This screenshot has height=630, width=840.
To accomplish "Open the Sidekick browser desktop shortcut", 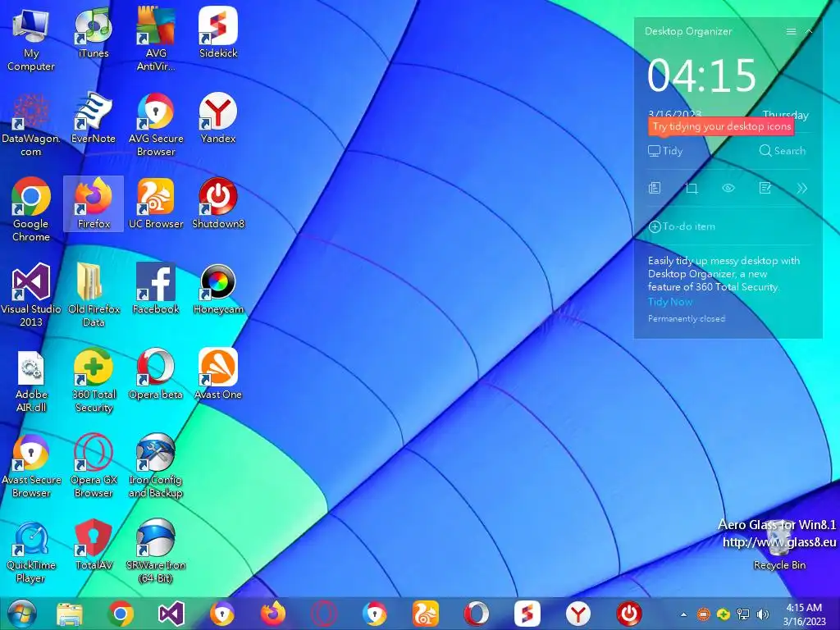I will 218,33.
